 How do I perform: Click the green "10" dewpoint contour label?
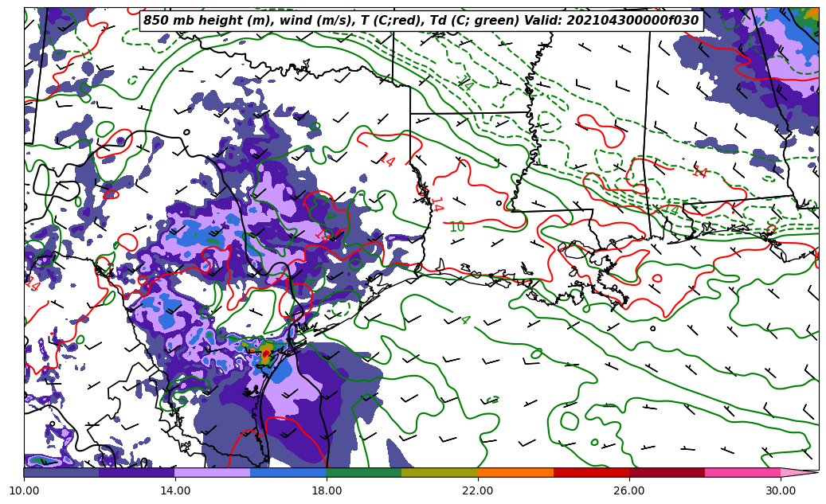point(456,228)
